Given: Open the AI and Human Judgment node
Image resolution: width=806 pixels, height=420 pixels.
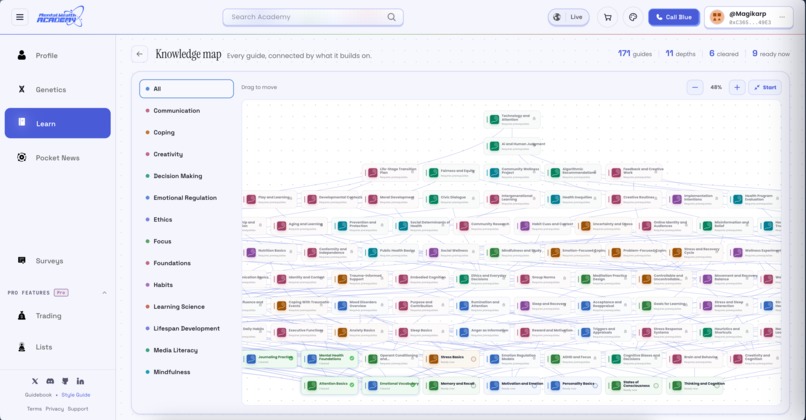Looking at the screenshot, I should point(512,146).
